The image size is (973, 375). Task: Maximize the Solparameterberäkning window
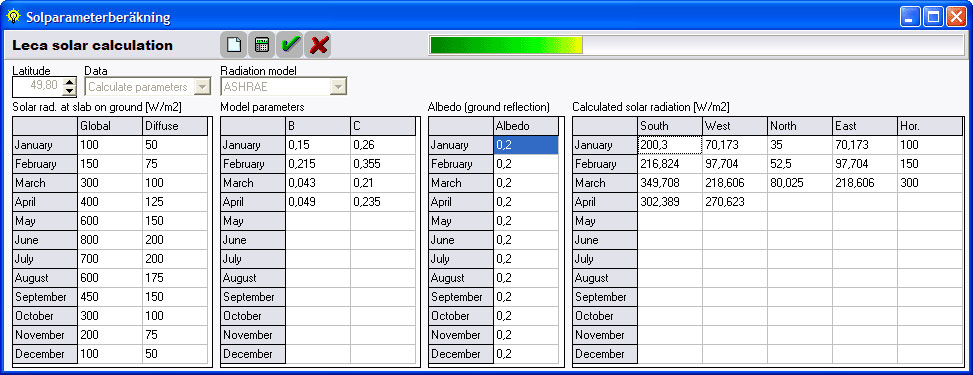click(933, 16)
